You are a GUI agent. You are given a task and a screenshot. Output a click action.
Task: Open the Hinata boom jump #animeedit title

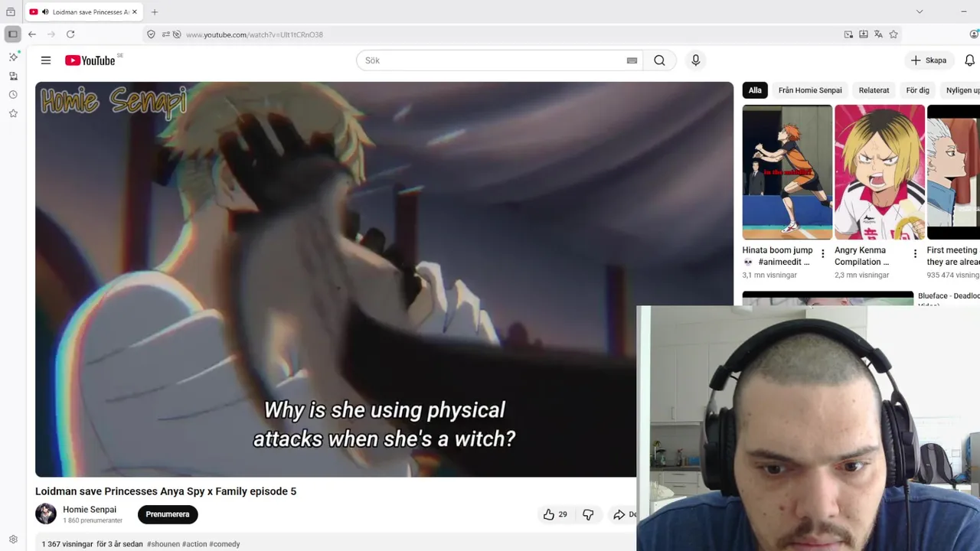click(777, 256)
